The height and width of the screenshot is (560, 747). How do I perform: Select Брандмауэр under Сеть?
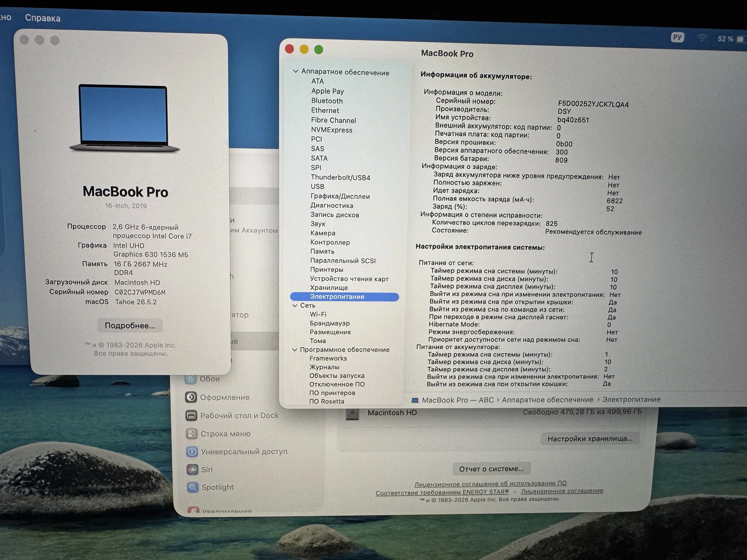tap(330, 323)
